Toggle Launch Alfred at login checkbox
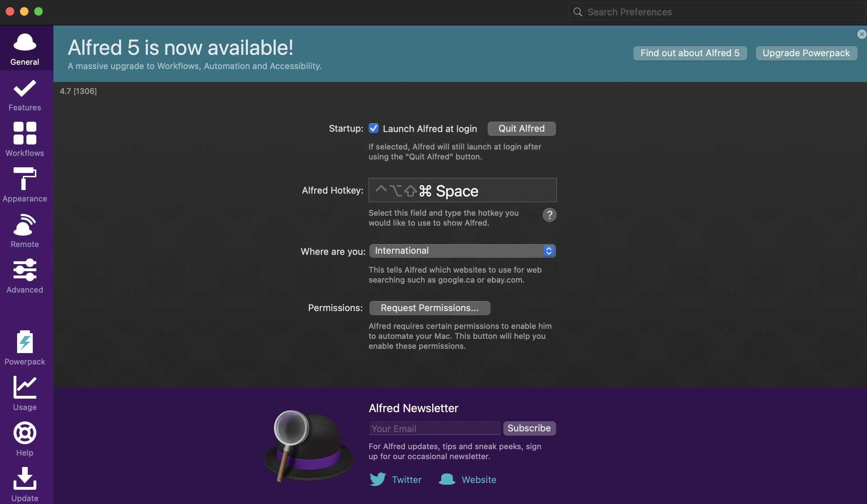 [x=374, y=128]
